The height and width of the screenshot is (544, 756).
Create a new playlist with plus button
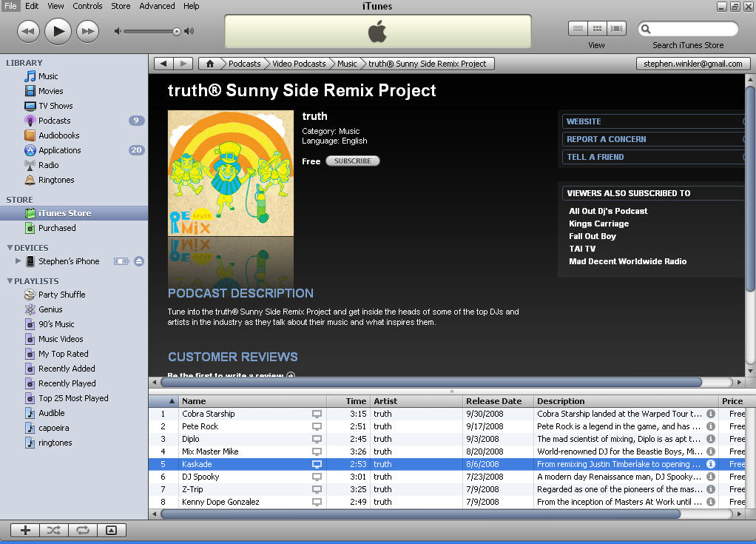click(x=25, y=531)
